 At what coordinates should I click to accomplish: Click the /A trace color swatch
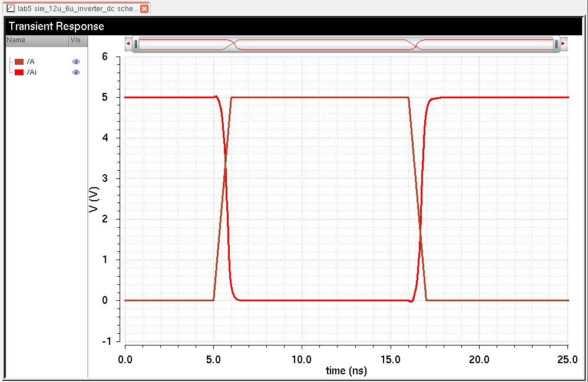tap(19, 62)
